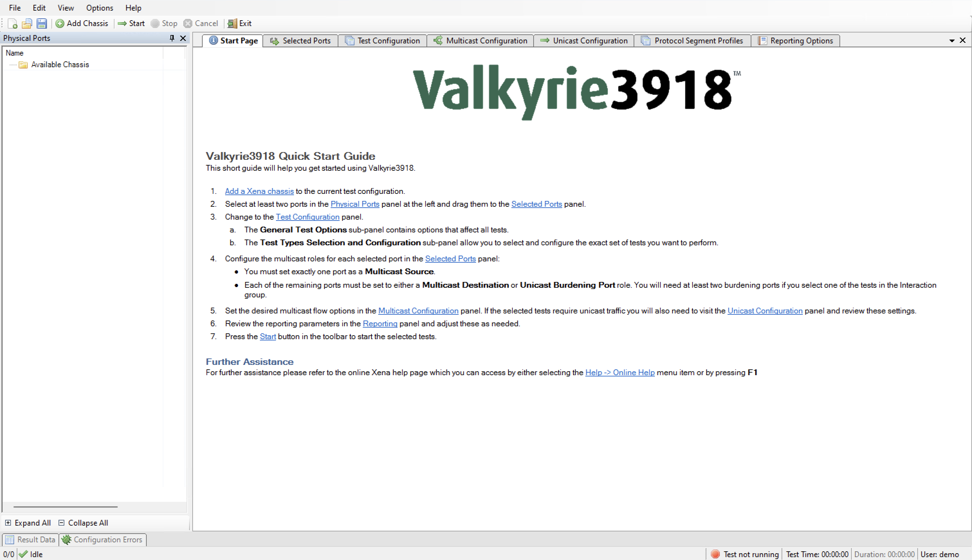Collapse all chassis tree nodes
This screenshot has height=560, width=972.
pos(83,523)
